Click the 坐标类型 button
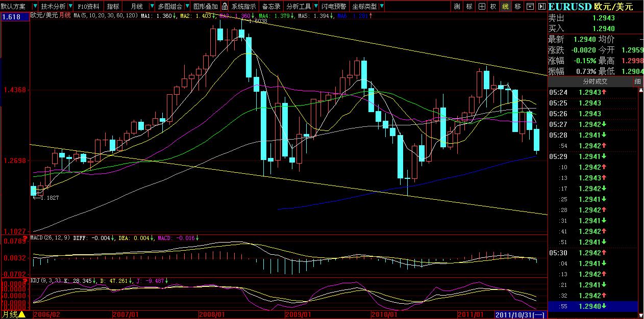The image size is (644, 319). click(x=364, y=6)
